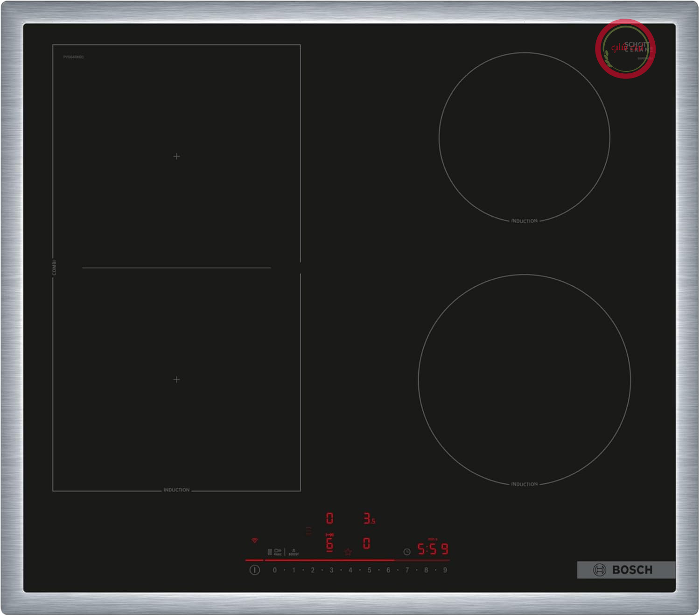The width and height of the screenshot is (700, 616).
Task: Set power level 3 on the scale
Action: tap(331, 570)
